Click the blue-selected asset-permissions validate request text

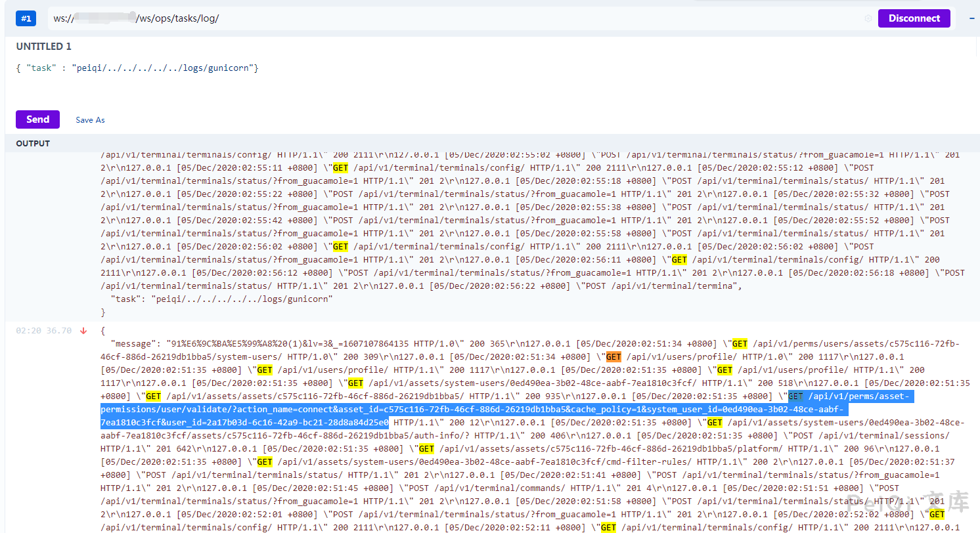(473, 410)
